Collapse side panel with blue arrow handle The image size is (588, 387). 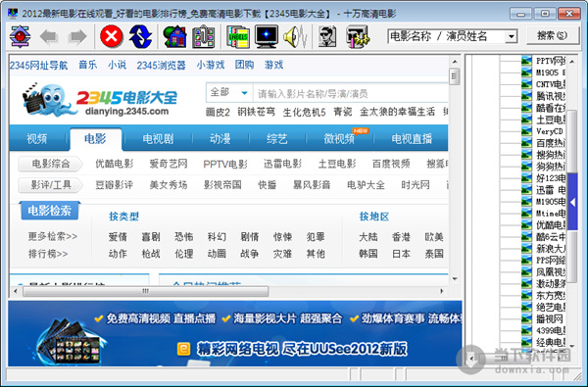tap(572, 202)
